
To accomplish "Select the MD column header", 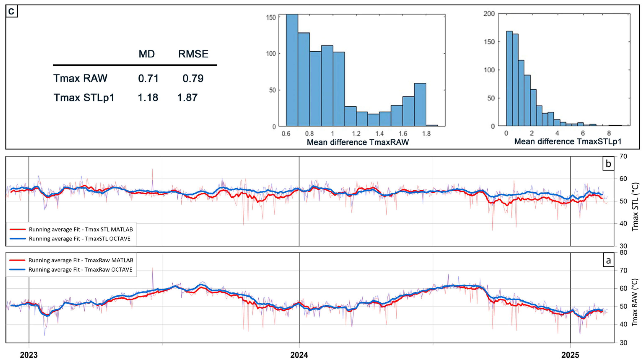I will [147, 54].
